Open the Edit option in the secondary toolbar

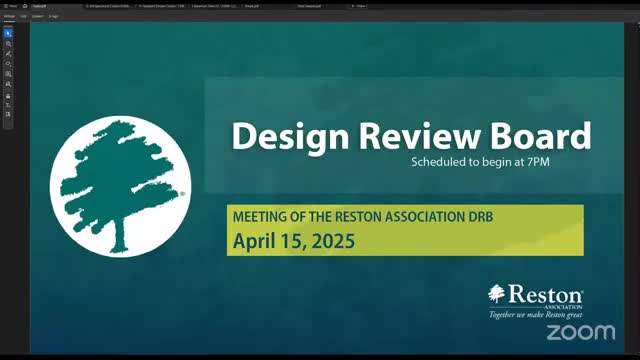[23, 16]
